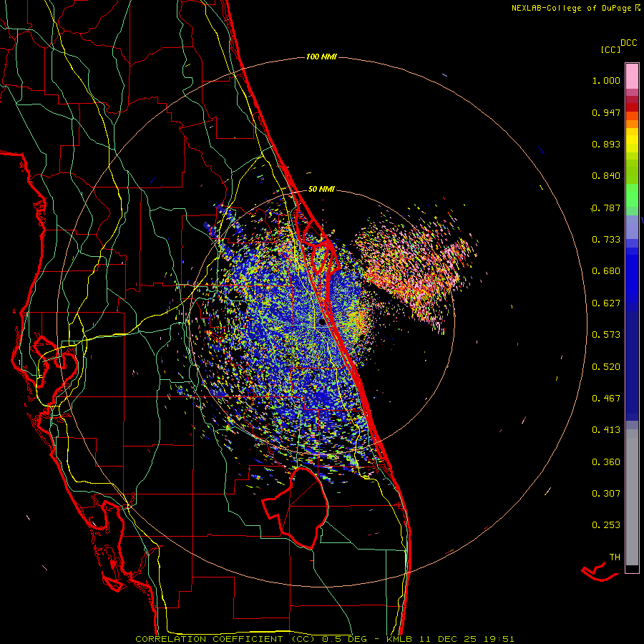Screen dimensions: 644x644
Task: Click the TH threshold label
Action: click(615, 557)
